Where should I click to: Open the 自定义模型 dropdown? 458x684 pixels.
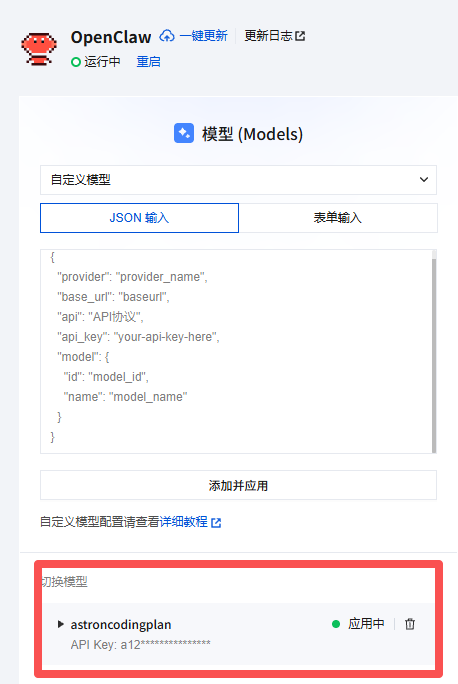[x=238, y=180]
